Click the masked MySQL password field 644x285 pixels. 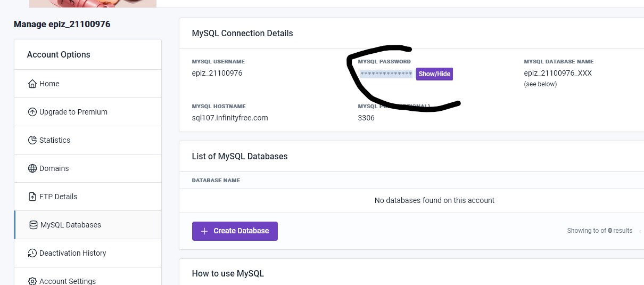click(386, 74)
